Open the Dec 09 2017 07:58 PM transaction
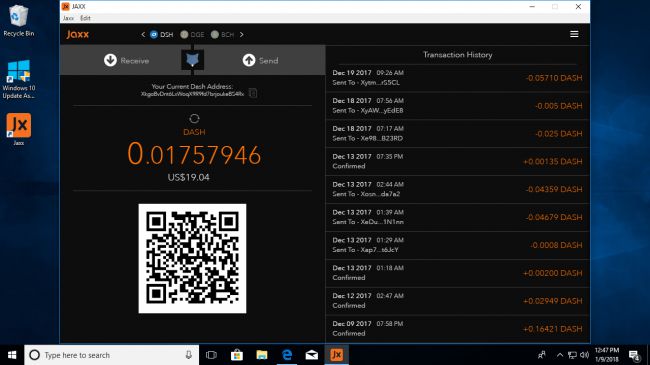Screen dimensions: 650x365 457,328
